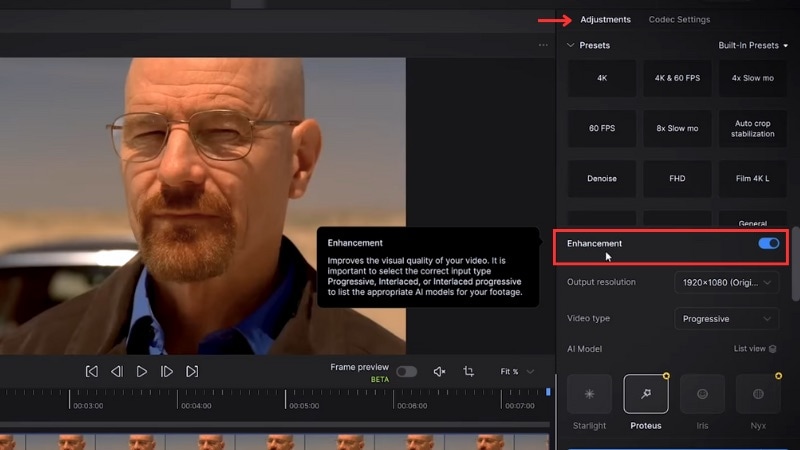The image size is (800, 450).
Task: Jump to last frame of video
Action: (x=192, y=371)
